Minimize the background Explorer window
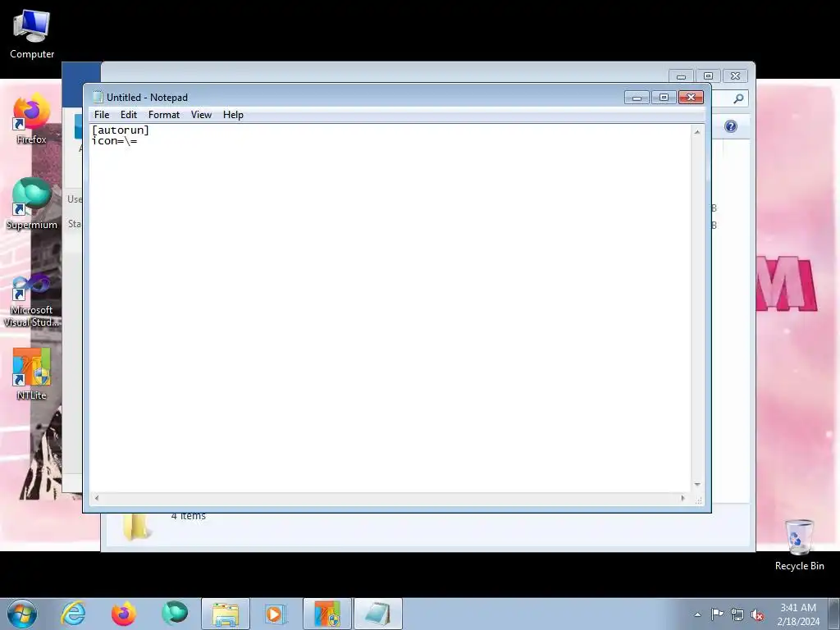 pyautogui.click(x=681, y=76)
